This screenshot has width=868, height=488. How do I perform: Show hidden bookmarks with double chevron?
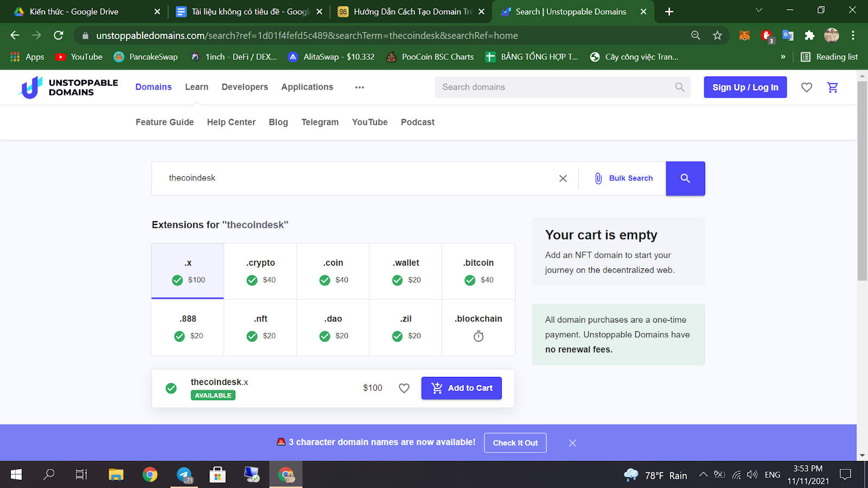(x=783, y=56)
